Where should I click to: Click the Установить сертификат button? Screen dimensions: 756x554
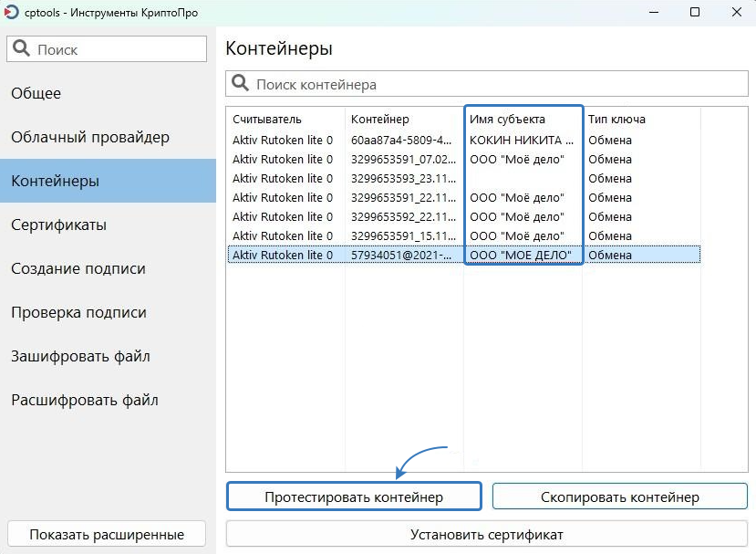coord(486,534)
